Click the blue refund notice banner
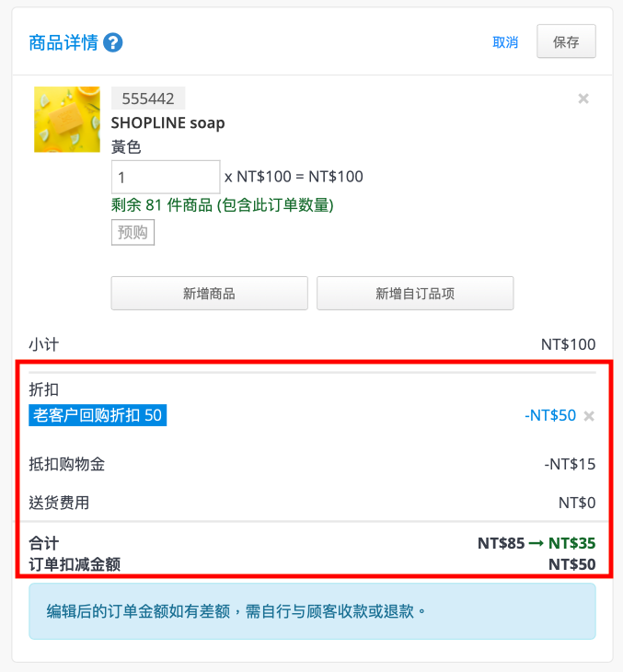 [312, 611]
